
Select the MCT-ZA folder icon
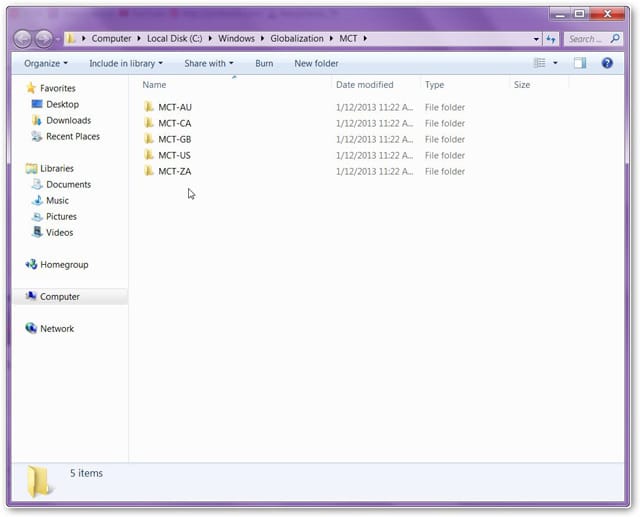149,171
